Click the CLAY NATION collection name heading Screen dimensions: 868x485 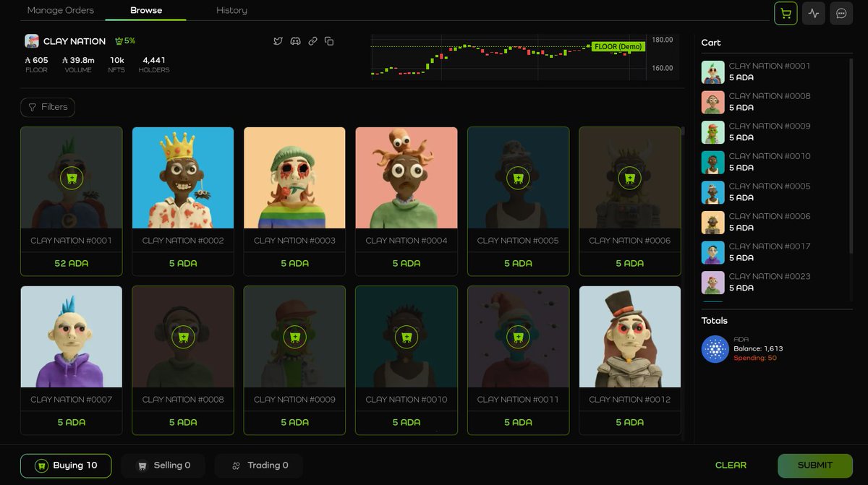75,41
